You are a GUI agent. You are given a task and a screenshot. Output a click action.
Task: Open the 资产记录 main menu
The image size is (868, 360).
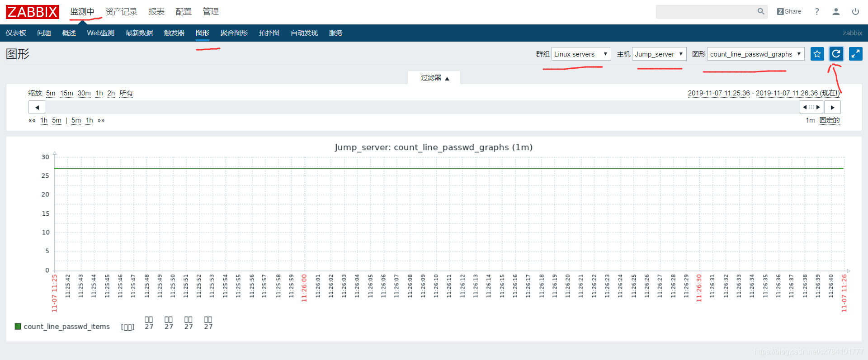(121, 12)
